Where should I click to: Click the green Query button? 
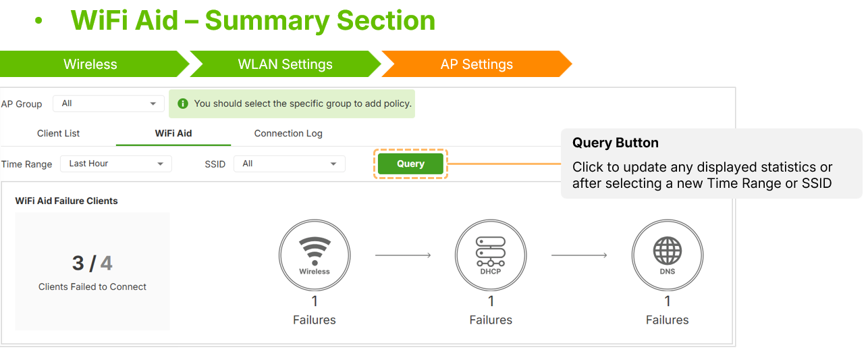pyautogui.click(x=410, y=164)
